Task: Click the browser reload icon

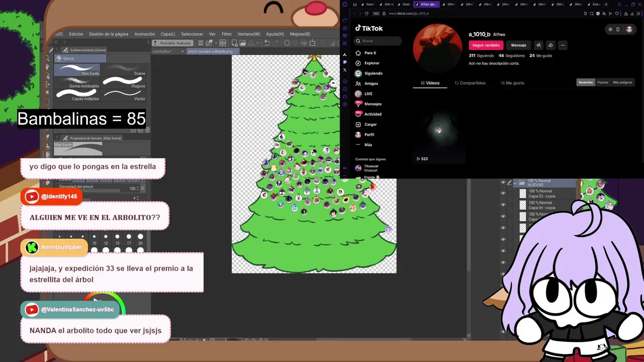Action: pyautogui.click(x=366, y=14)
